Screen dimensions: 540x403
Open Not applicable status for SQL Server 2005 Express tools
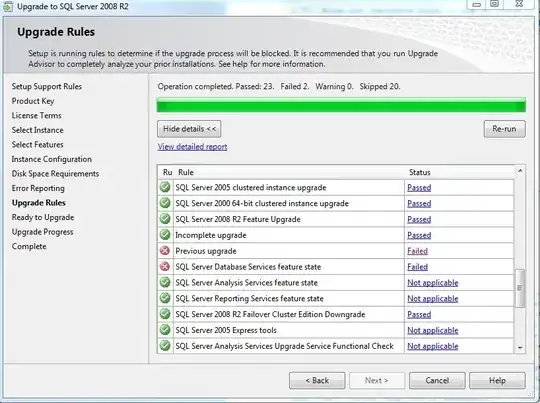pos(433,330)
